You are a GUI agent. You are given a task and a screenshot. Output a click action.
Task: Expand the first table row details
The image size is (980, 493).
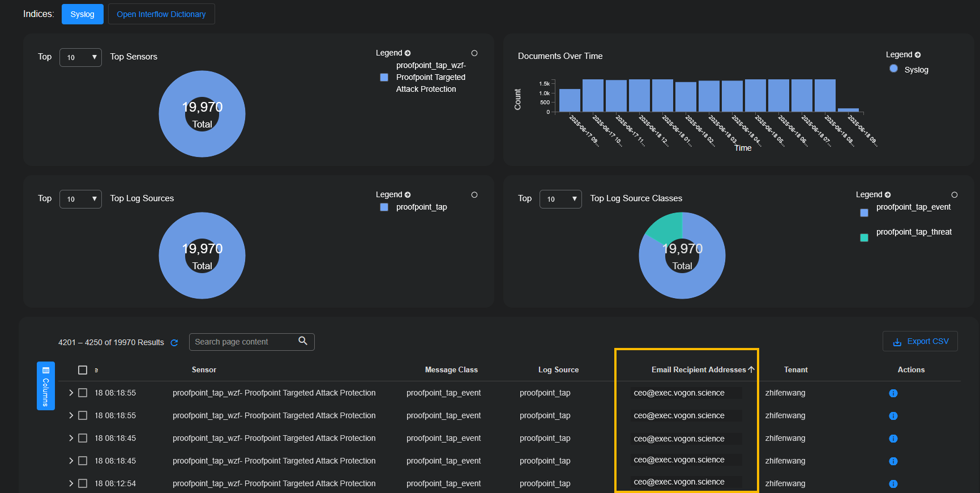coord(71,393)
